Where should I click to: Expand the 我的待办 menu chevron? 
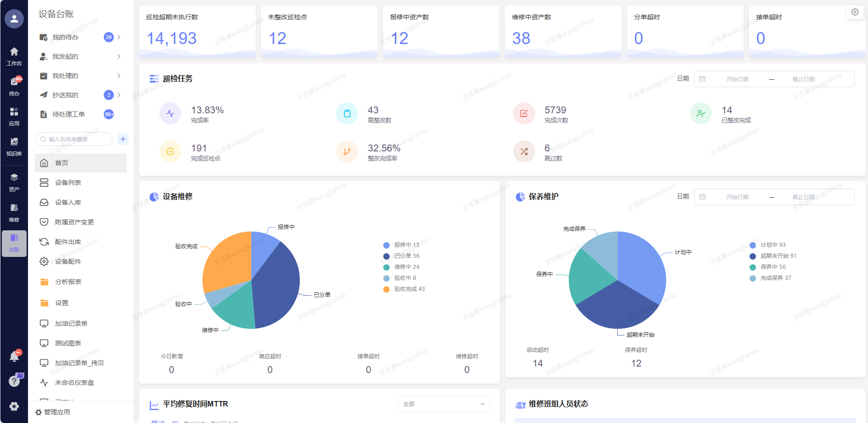pos(119,37)
